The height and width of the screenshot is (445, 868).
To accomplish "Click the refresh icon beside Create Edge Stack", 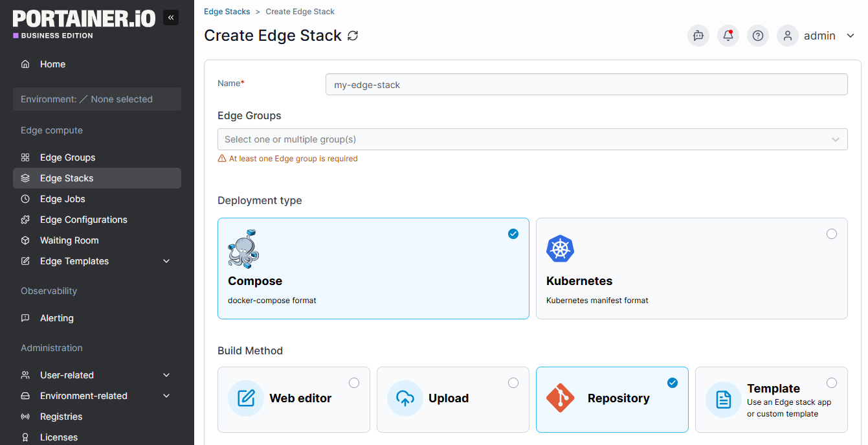I will coord(353,36).
